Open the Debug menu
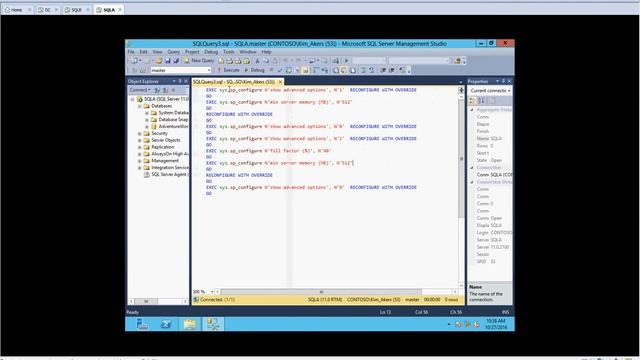640x360 pixels. click(x=211, y=52)
